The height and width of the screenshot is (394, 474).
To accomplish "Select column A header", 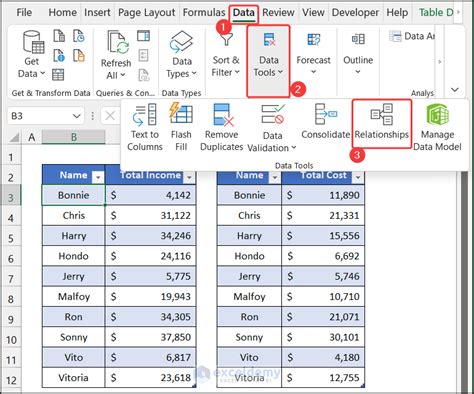I will pos(32,137).
